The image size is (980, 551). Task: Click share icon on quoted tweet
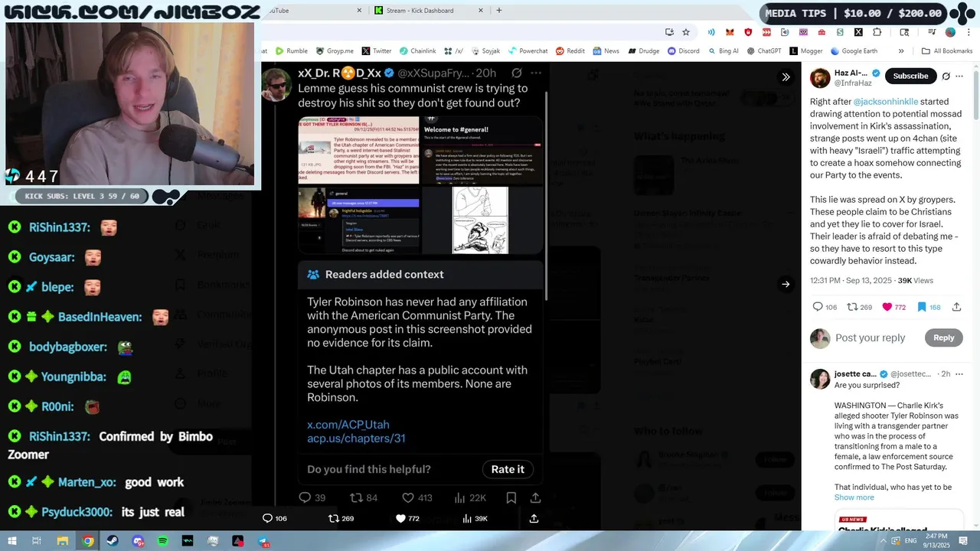click(x=536, y=497)
